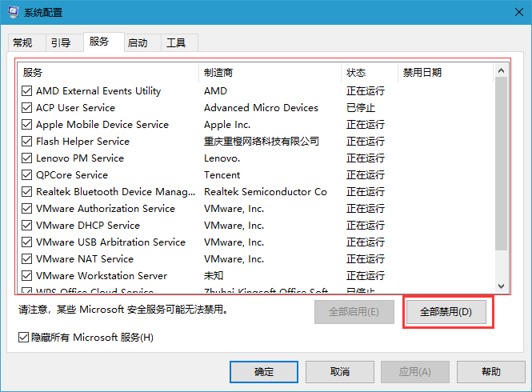The width and height of the screenshot is (532, 392).
Task: Click the System Configuration title bar icon
Action: pos(13,13)
